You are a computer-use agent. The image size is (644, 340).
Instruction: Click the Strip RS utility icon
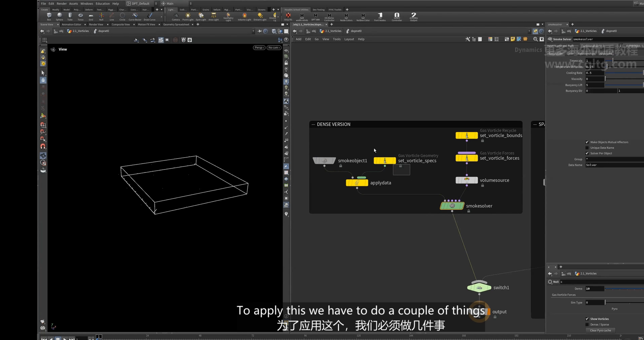288,17
